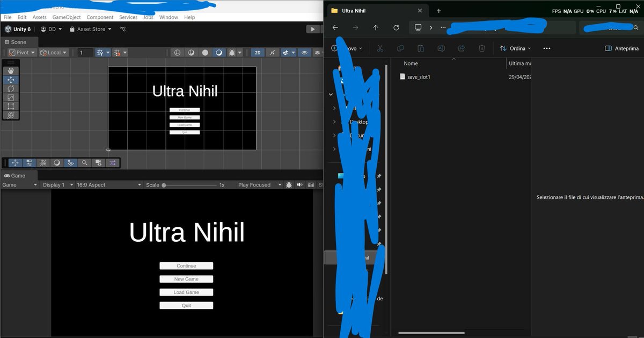
Task: Toggle Scene lighting button next to 2D
Action: click(x=272, y=53)
